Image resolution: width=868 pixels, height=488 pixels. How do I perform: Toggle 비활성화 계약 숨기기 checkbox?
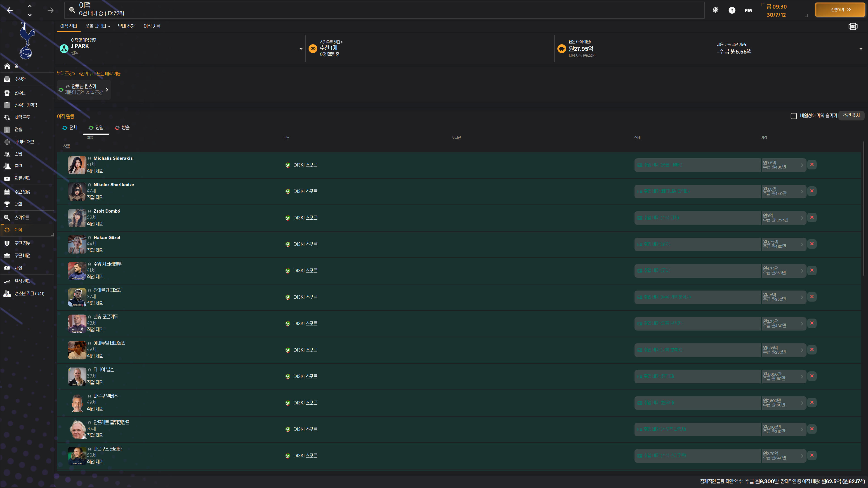(x=794, y=116)
